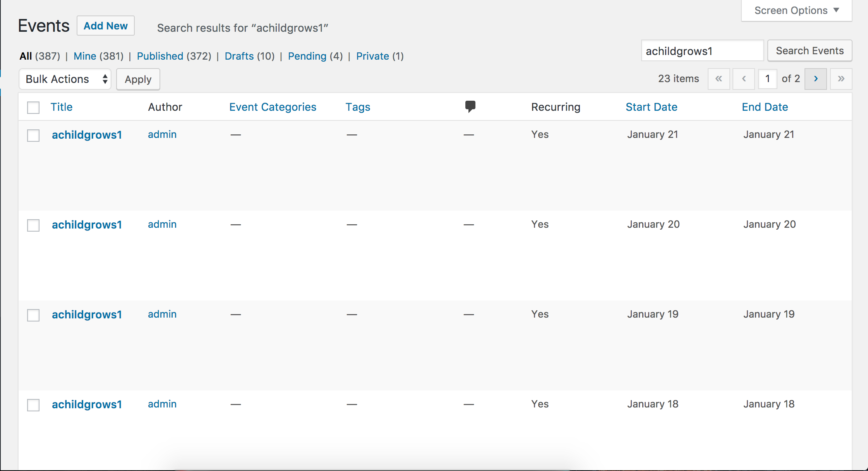Image resolution: width=868 pixels, height=471 pixels.
Task: Click the comments bubble column icon
Action: pos(470,107)
